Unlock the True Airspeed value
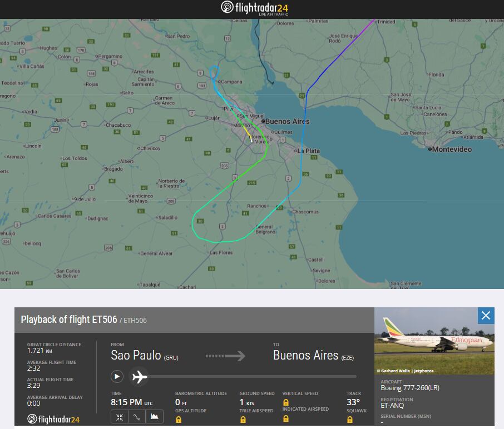 tap(243, 420)
